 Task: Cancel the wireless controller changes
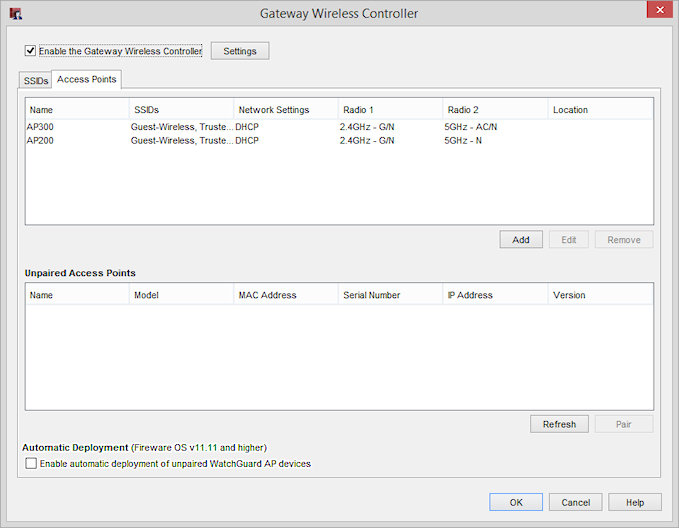click(x=575, y=503)
